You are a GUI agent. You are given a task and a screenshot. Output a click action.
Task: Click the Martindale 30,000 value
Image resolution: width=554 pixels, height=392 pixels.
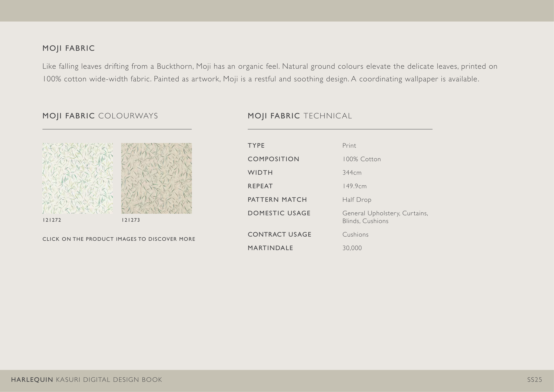point(352,248)
